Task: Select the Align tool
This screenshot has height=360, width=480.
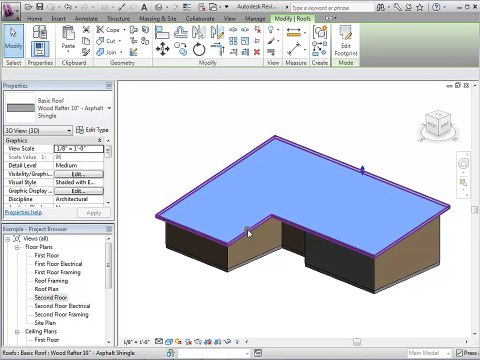Action: (x=162, y=32)
